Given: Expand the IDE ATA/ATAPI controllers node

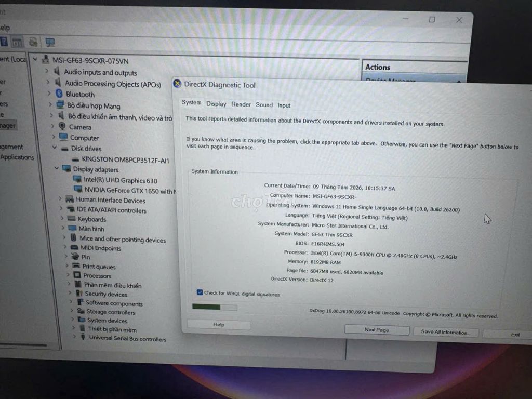Looking at the screenshot, I should point(61,209).
